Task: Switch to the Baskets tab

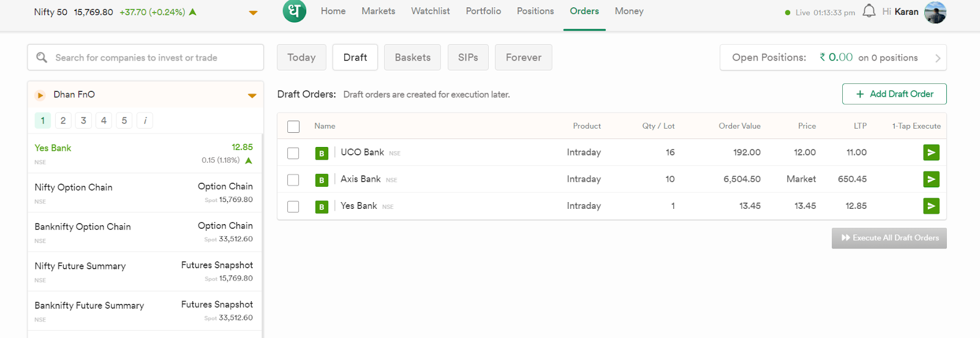Action: tap(412, 58)
